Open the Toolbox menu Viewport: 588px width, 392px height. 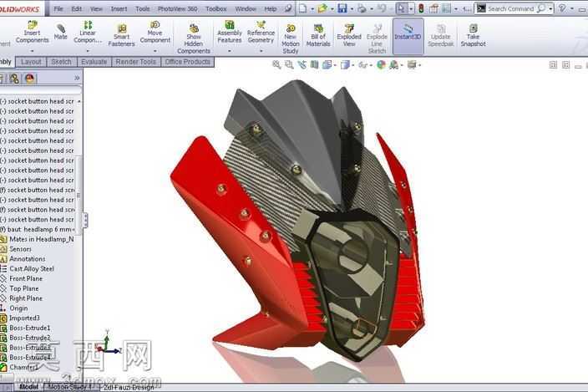pyautogui.click(x=216, y=8)
